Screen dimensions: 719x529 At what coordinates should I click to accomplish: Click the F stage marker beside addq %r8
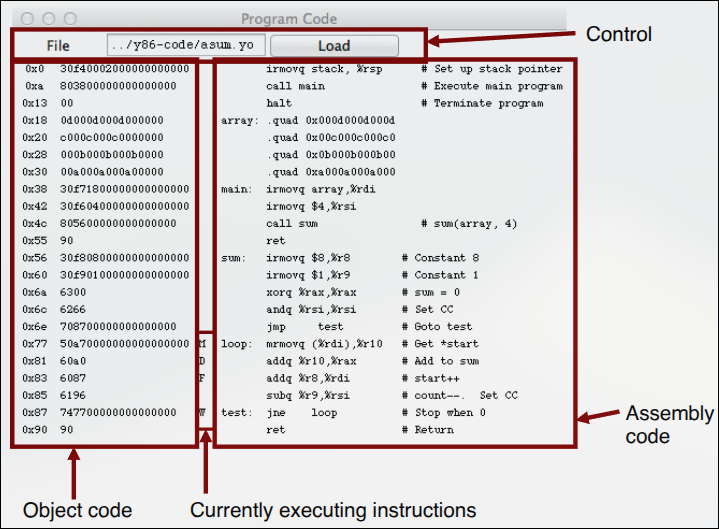pyautogui.click(x=202, y=378)
